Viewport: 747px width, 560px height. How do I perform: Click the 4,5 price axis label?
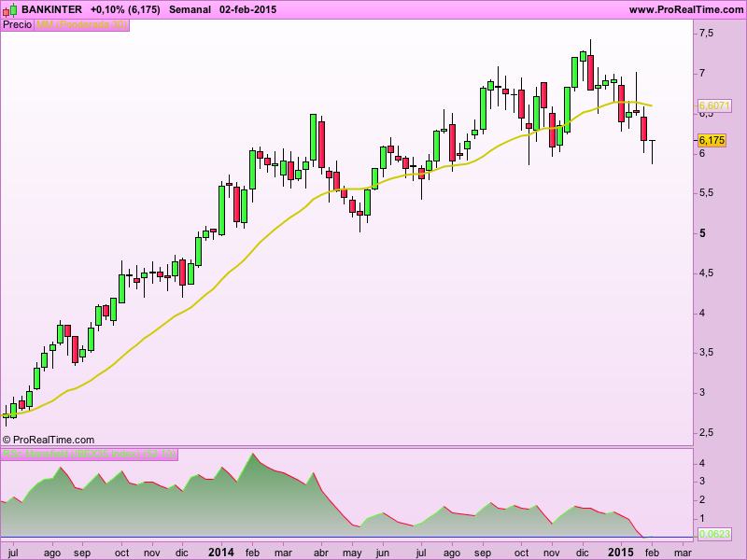[x=707, y=273]
